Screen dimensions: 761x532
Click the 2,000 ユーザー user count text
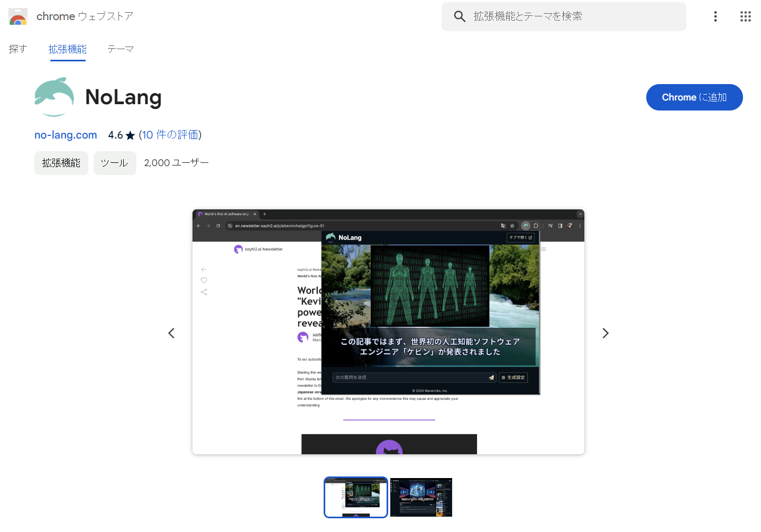[177, 163]
